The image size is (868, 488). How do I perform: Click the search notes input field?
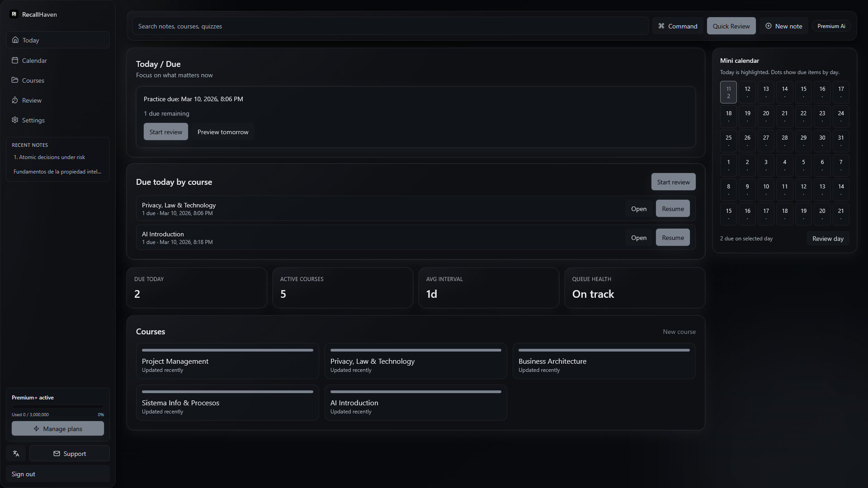389,26
